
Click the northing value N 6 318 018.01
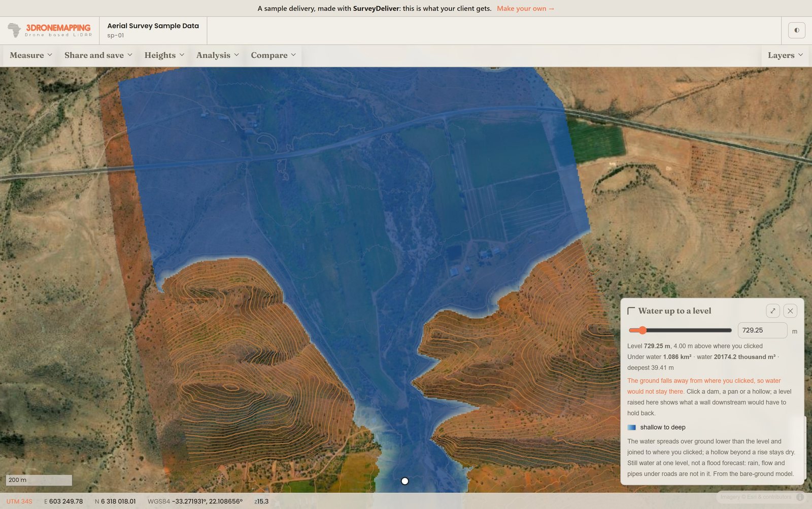tap(115, 501)
